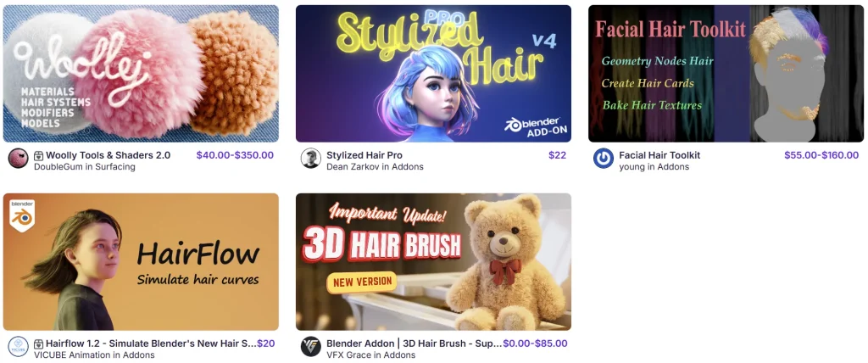
Task: Click the DoubleGum in Surfacing seller text
Action: 85,166
